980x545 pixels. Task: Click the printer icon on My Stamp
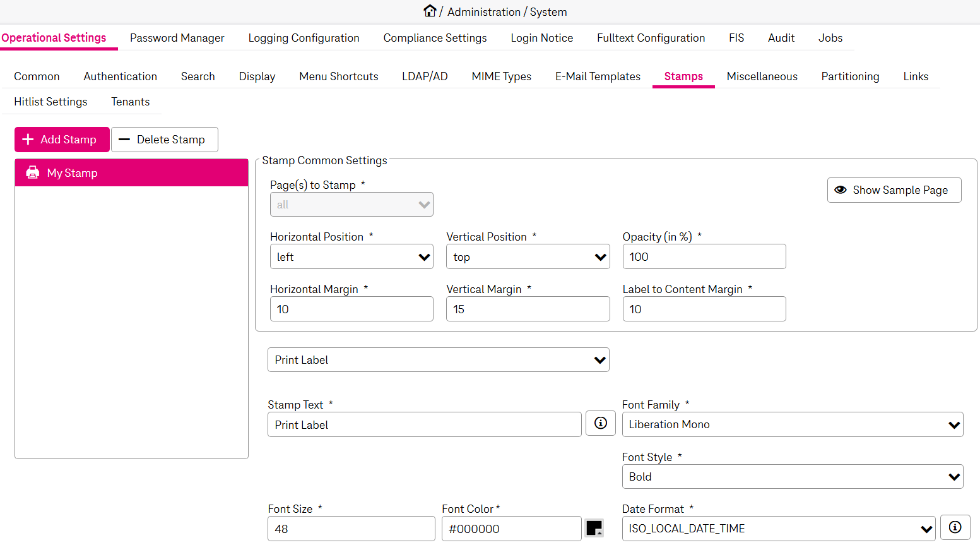32,172
